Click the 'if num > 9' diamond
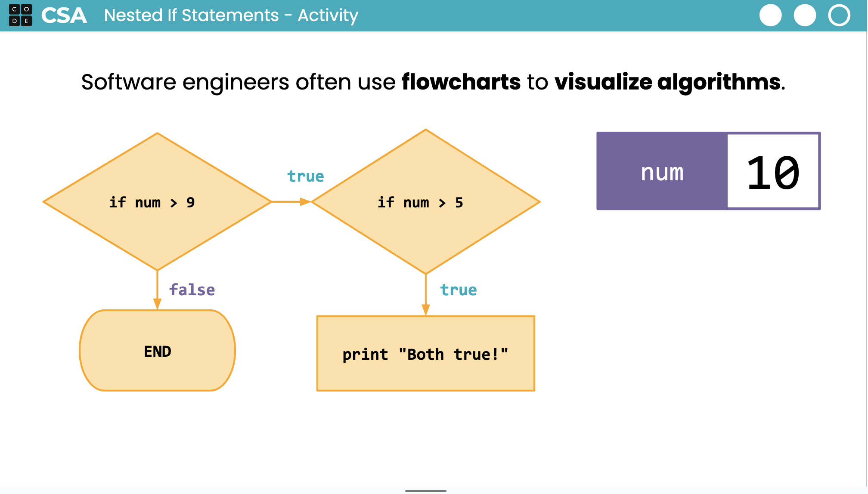868x494 pixels. pyautogui.click(x=157, y=202)
